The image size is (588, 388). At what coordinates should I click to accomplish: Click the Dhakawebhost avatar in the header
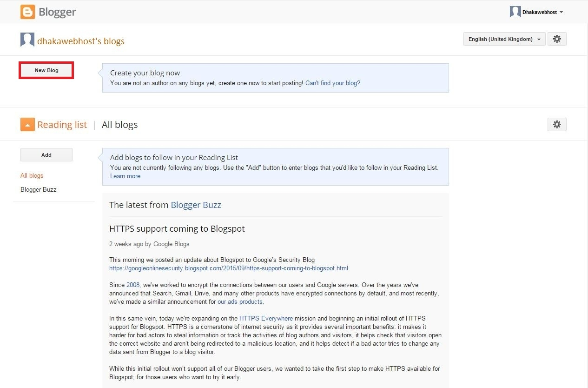point(515,12)
